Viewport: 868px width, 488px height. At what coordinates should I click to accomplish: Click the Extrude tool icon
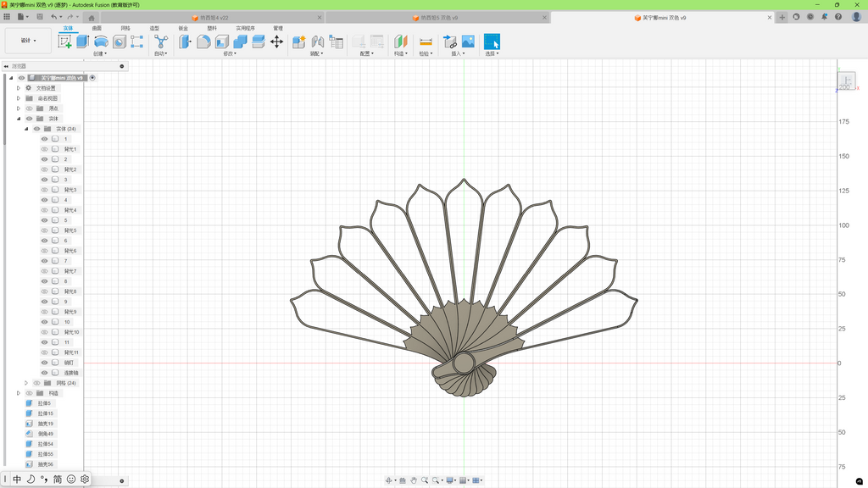pos(83,42)
